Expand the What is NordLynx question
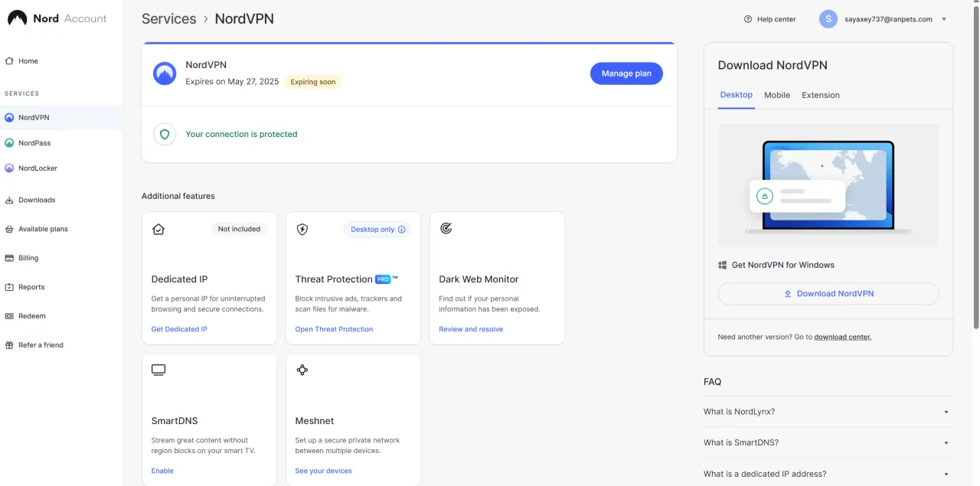This screenshot has width=980, height=486. 828,412
